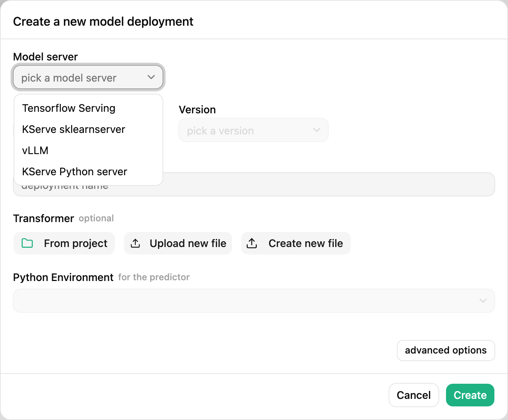
Task: Collapse the model server dropdown chevron
Action: pyautogui.click(x=151, y=77)
